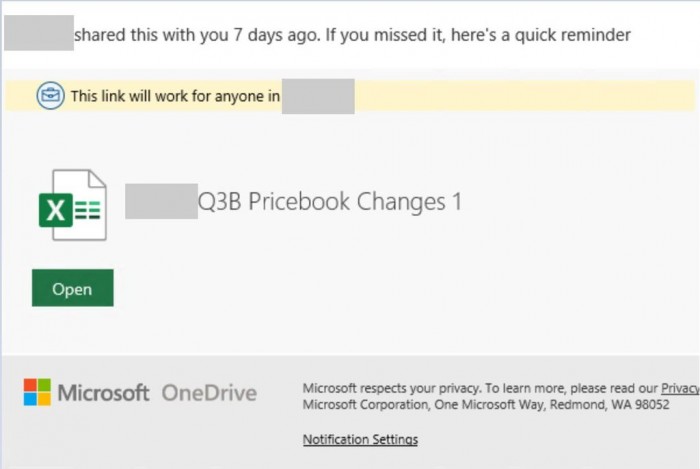
Task: Click the OneDrive wordmark in footer
Action: [x=209, y=393]
